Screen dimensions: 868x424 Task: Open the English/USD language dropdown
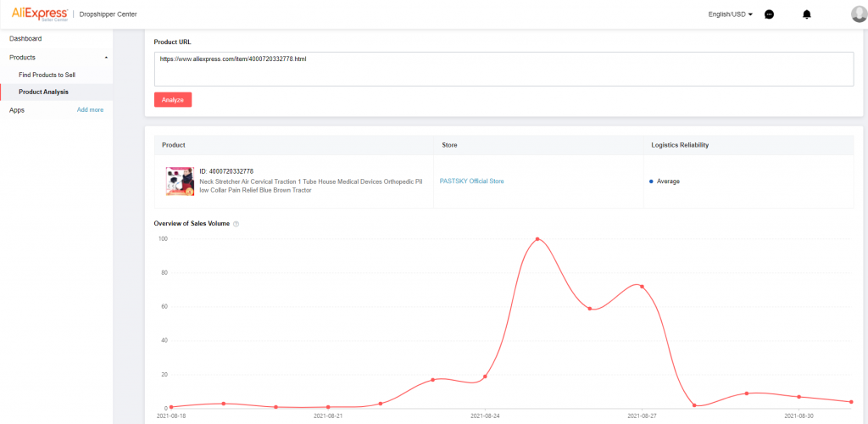coord(730,14)
